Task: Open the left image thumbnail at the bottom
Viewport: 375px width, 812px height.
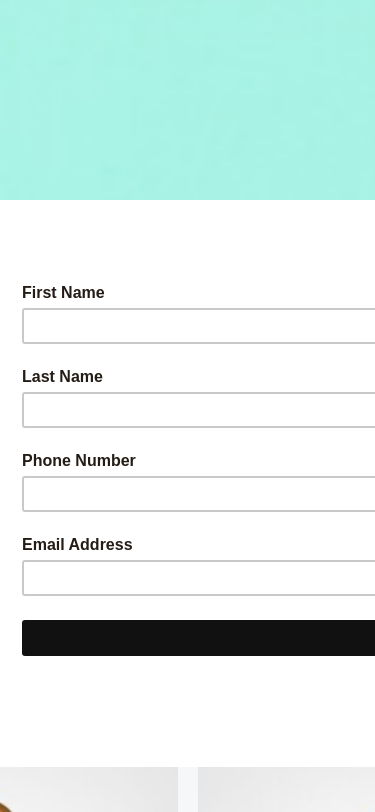Action: click(x=89, y=790)
